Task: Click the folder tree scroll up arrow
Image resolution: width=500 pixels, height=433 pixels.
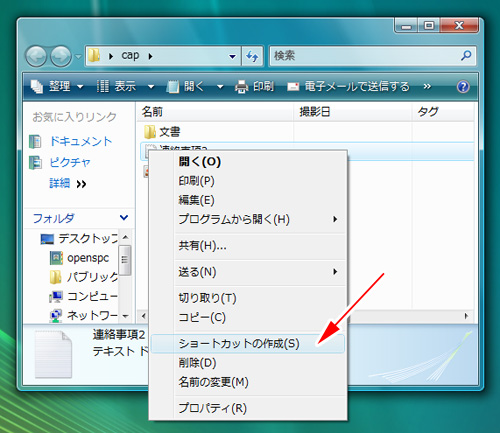Action: tap(125, 237)
